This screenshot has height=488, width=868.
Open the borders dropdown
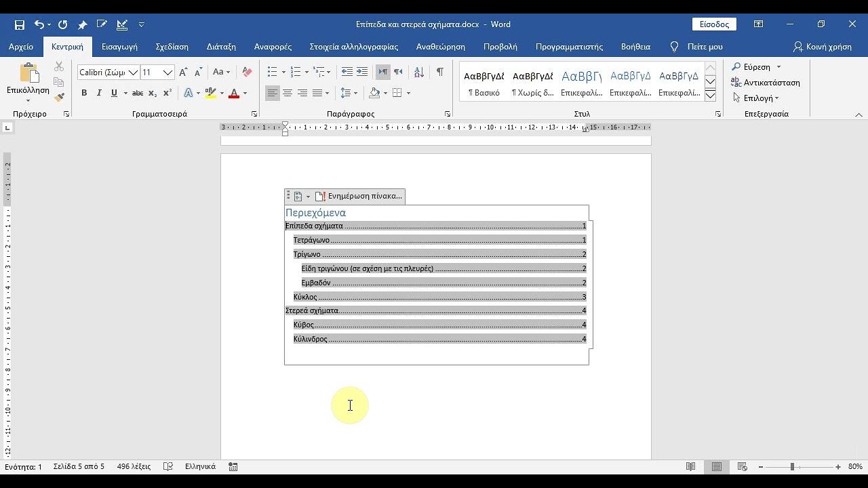pyautogui.click(x=408, y=93)
